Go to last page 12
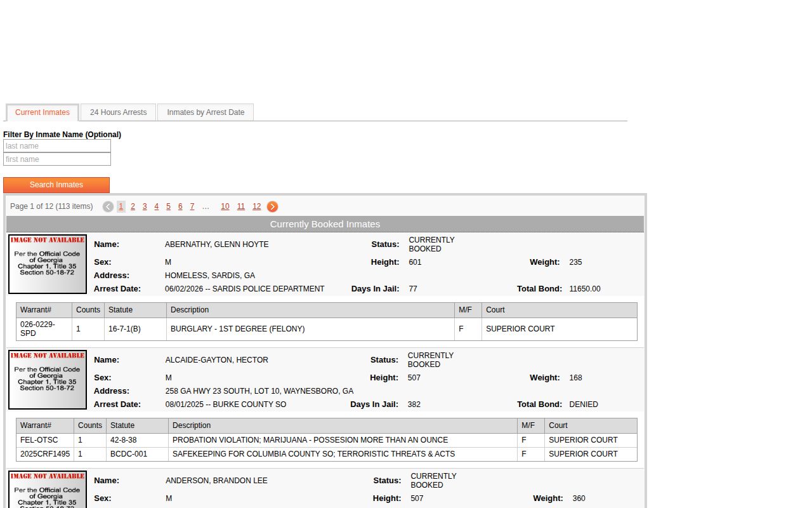The width and height of the screenshot is (812, 508). pyautogui.click(x=256, y=206)
